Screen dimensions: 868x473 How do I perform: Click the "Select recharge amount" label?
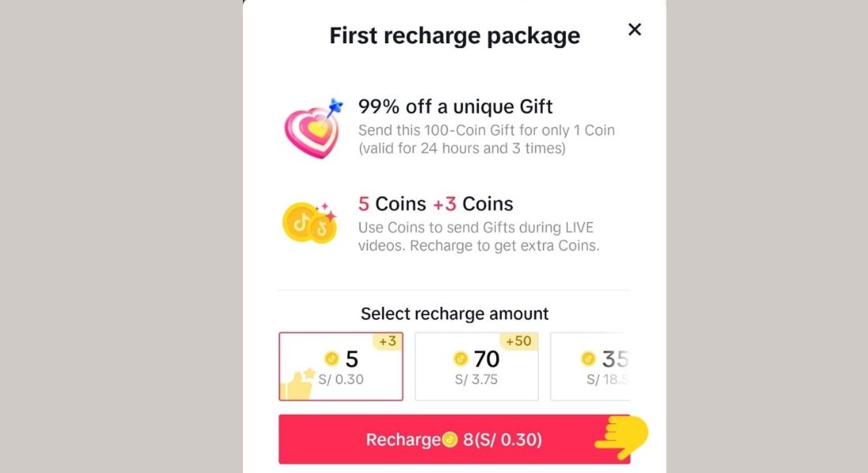pos(455,314)
